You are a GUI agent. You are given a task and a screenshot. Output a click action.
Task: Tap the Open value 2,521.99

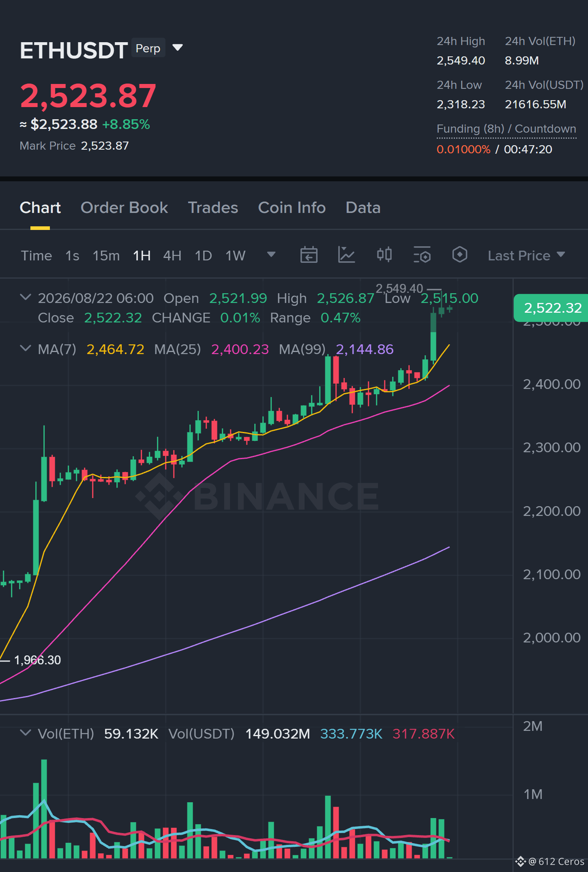[238, 298]
